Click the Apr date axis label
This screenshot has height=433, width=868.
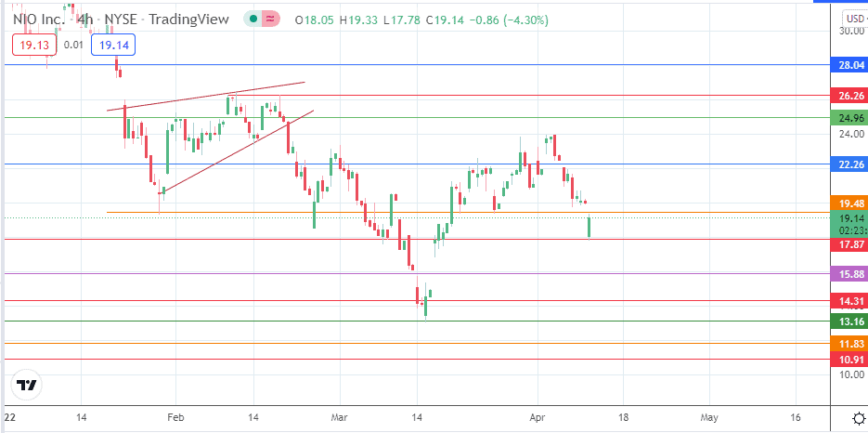537,416
